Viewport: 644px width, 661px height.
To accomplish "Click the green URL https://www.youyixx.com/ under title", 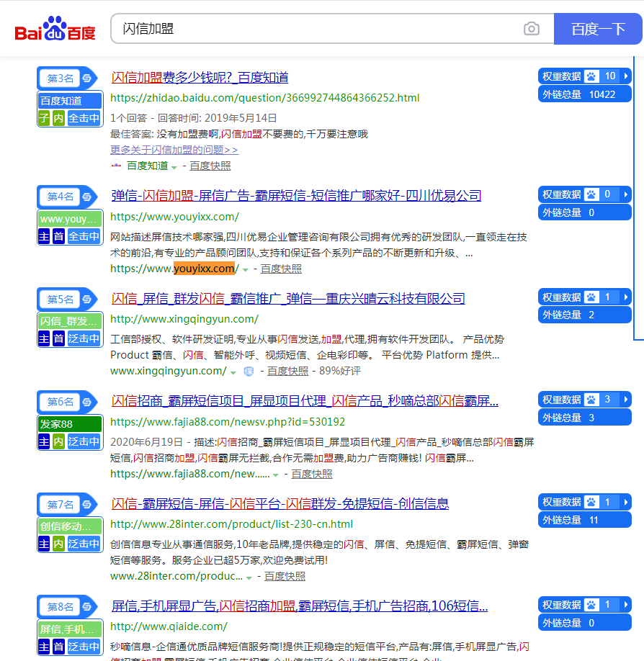I will (x=174, y=217).
